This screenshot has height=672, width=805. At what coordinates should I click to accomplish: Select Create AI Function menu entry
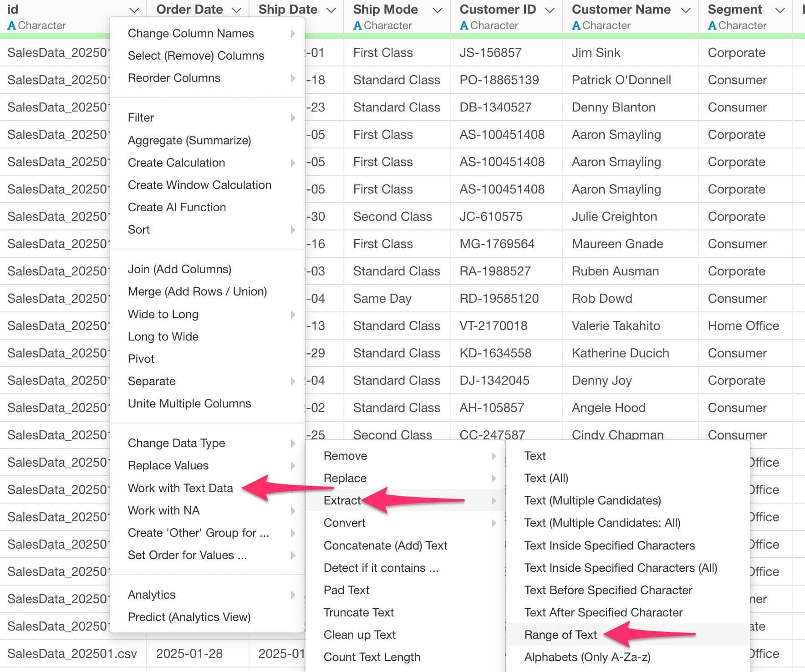pyautogui.click(x=177, y=207)
